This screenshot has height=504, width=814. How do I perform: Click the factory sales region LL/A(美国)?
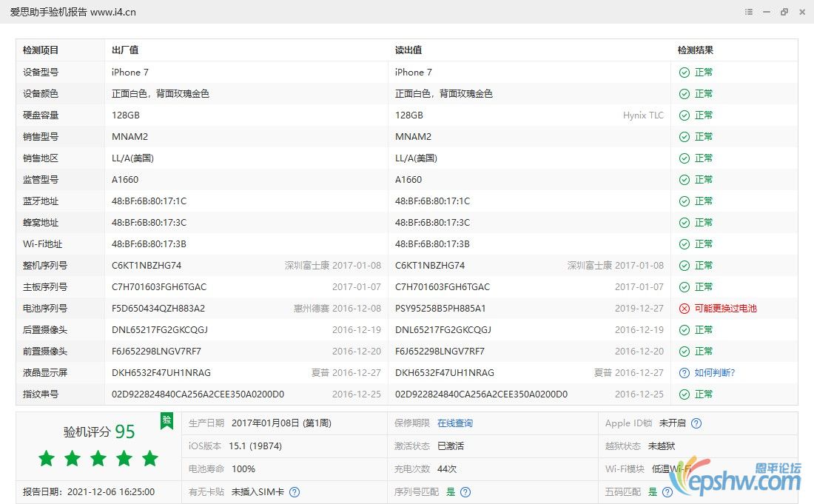tap(132, 158)
